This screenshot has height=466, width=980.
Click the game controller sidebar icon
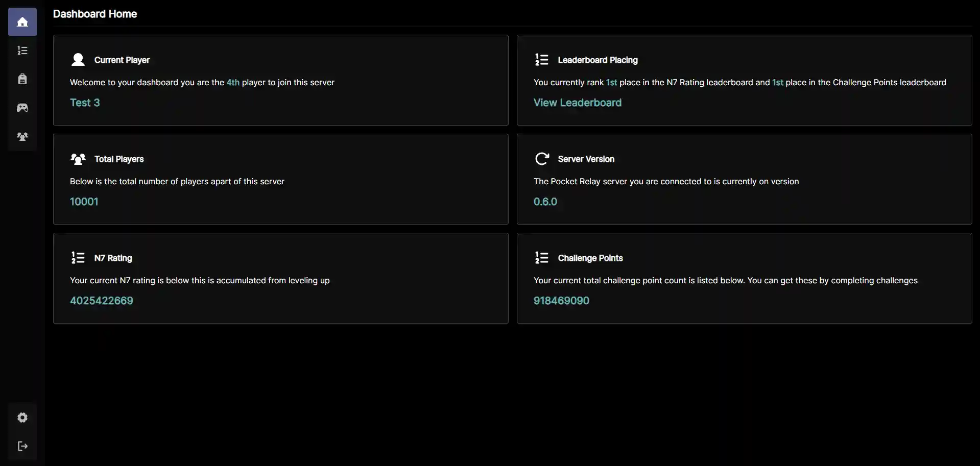click(22, 108)
